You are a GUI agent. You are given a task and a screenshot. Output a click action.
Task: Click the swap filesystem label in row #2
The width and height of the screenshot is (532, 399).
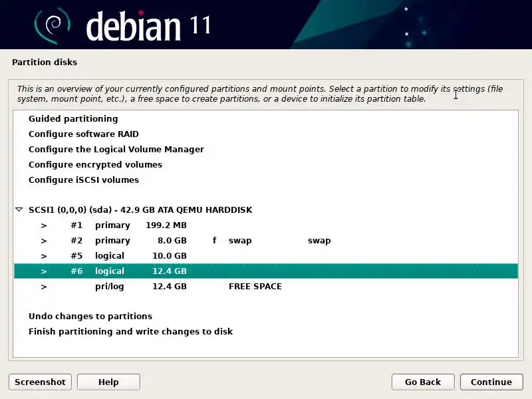point(240,241)
